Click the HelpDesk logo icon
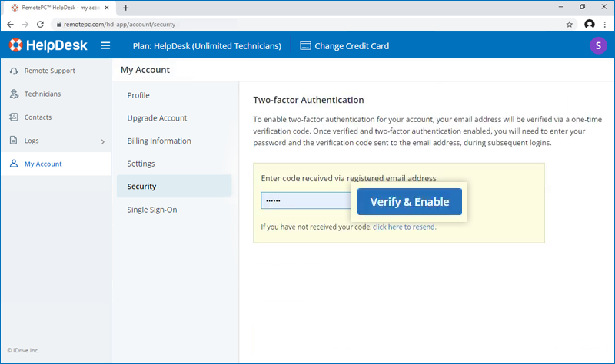 point(16,45)
